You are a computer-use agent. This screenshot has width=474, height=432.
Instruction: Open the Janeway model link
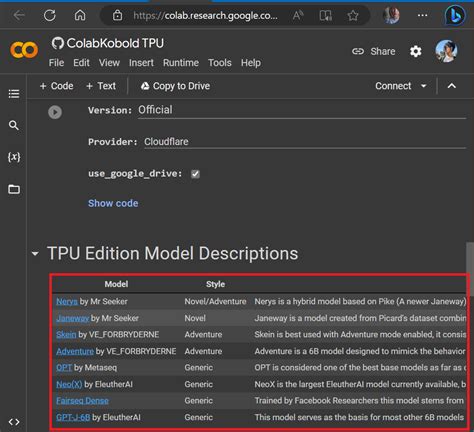point(72,318)
